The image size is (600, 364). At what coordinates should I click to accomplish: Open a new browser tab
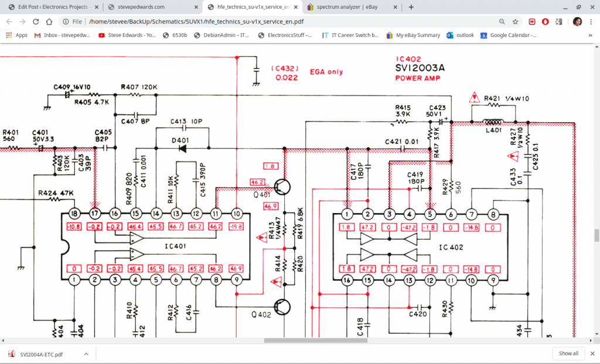pos(411,7)
